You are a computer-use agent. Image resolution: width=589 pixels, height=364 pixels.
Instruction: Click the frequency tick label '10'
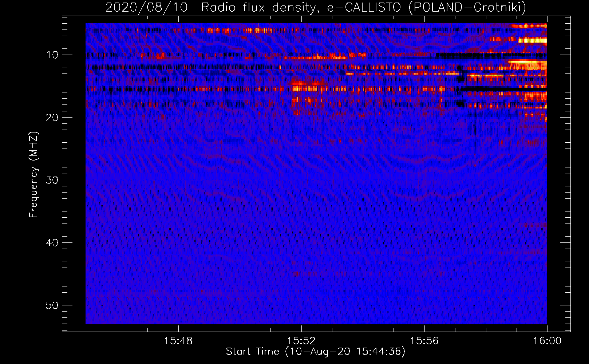pos(52,55)
